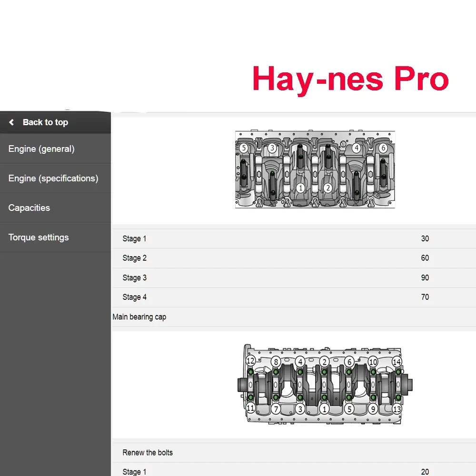Viewport: 476px width, 476px height.
Task: Select the 'Stage 2' row label
Action: point(135,258)
